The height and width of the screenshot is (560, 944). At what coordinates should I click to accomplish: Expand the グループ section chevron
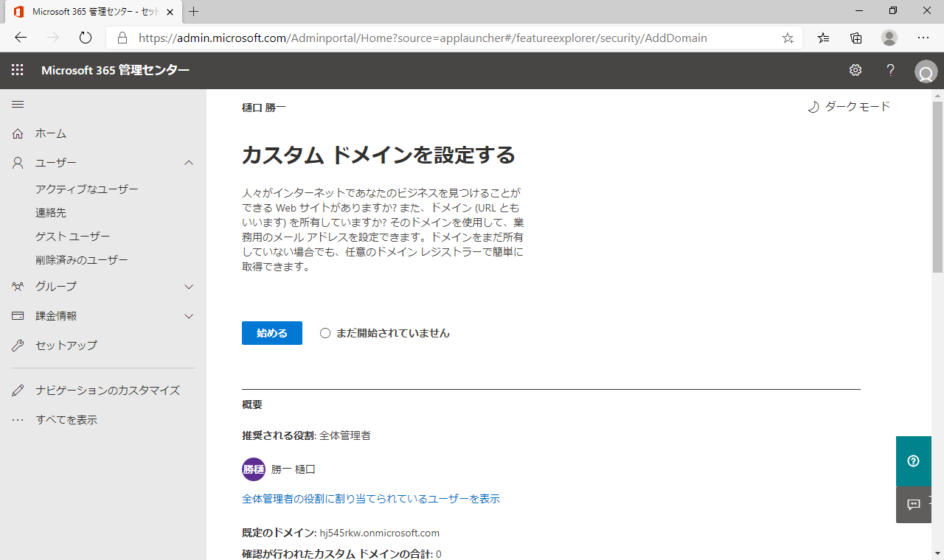point(189,286)
